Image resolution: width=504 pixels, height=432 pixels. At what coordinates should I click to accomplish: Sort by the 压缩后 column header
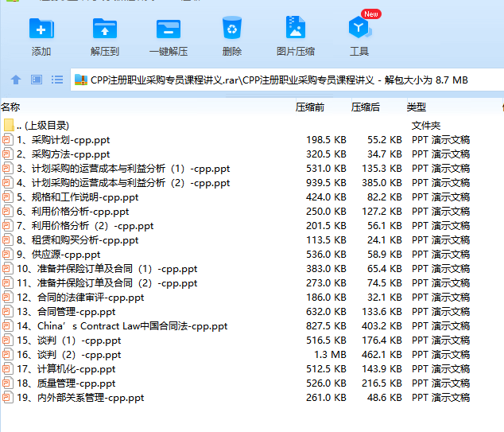pyautogui.click(x=365, y=107)
